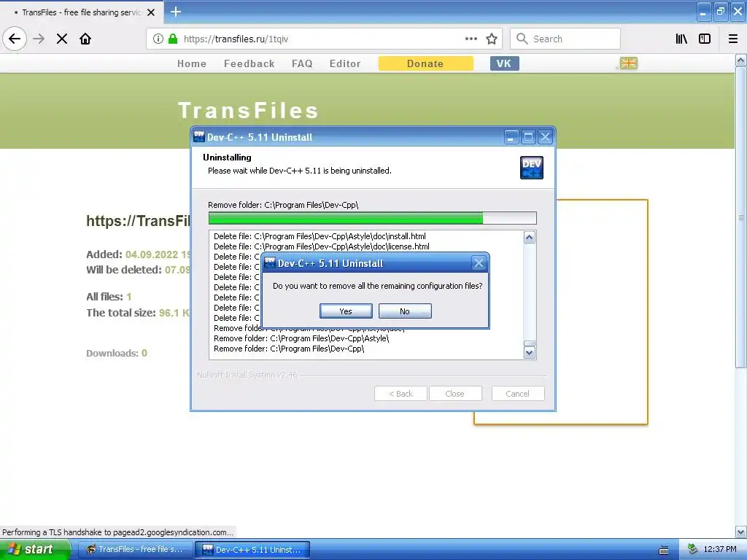Click the TransFiles site logo heading
747x560 pixels.
249,111
